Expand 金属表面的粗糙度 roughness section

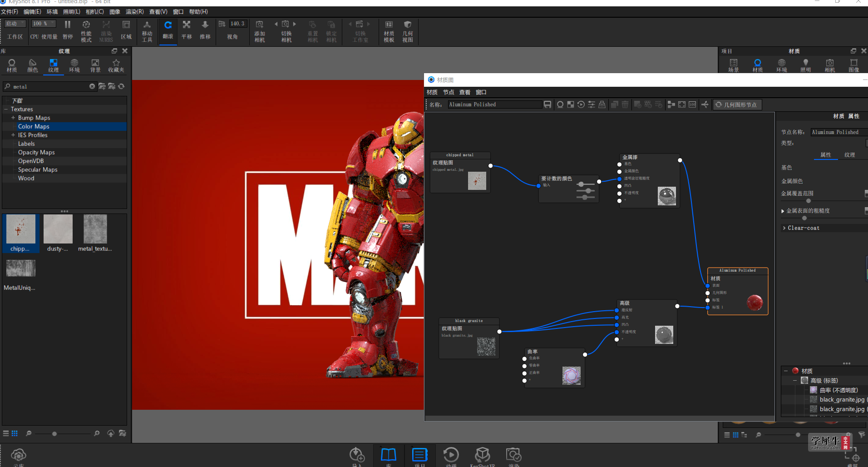(x=783, y=211)
